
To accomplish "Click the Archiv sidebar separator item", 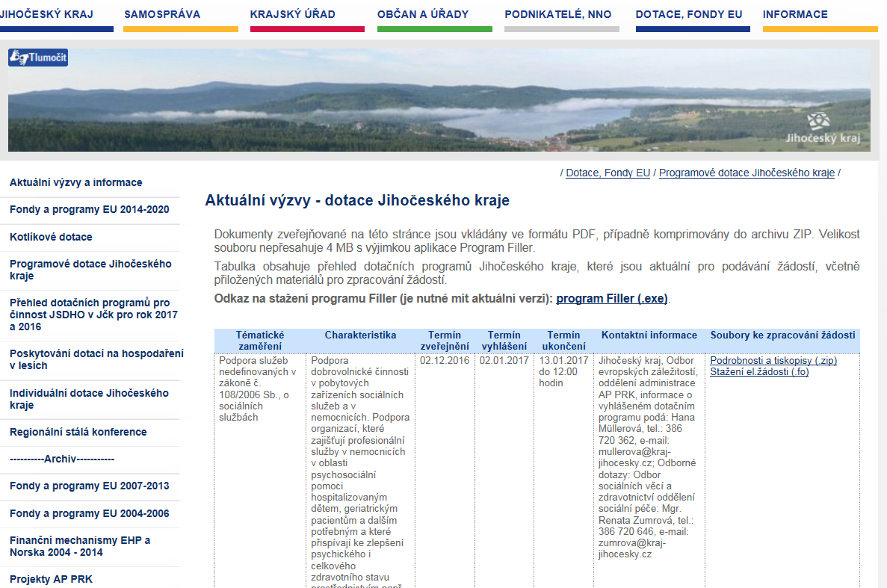I will (x=62, y=459).
